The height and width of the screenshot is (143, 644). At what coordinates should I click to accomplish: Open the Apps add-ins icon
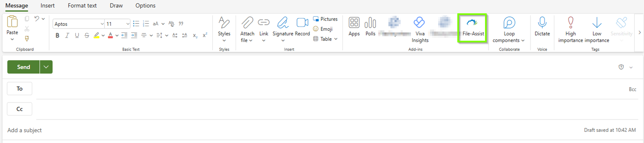354,27
